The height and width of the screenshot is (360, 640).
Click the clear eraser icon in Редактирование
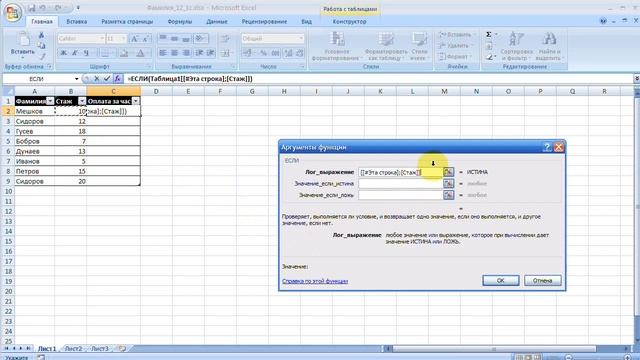[489, 57]
